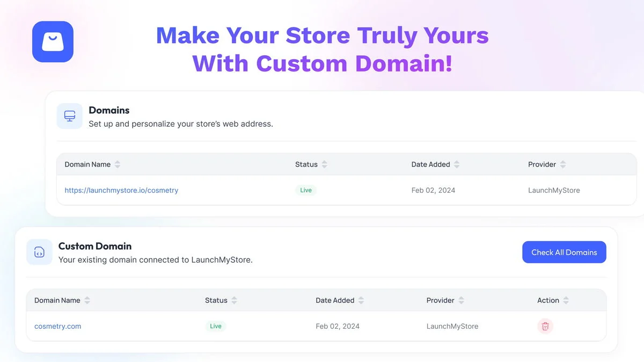Sort Domains table by Provider arrows
The width and height of the screenshot is (644, 362).
pos(563,164)
